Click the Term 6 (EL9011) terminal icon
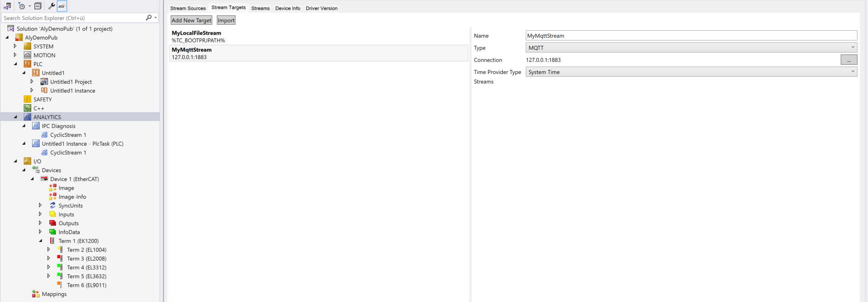The height and width of the screenshot is (302, 868). pos(60,285)
